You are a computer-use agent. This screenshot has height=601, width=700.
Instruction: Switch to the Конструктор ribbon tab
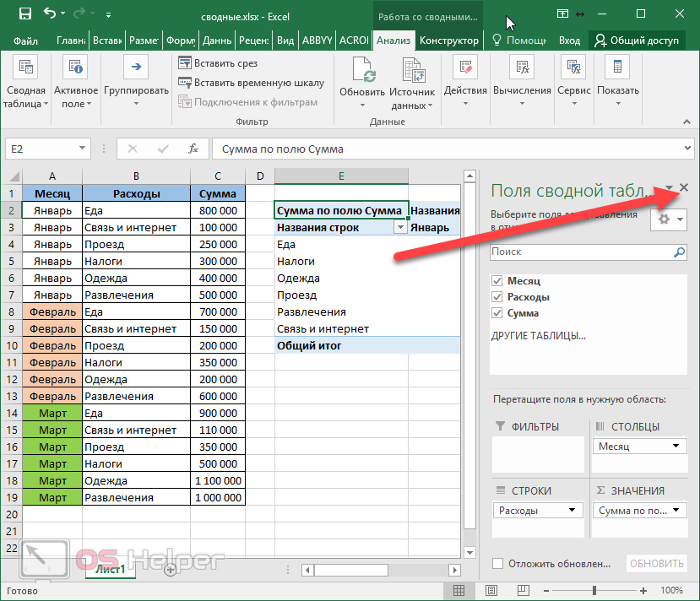(x=449, y=41)
